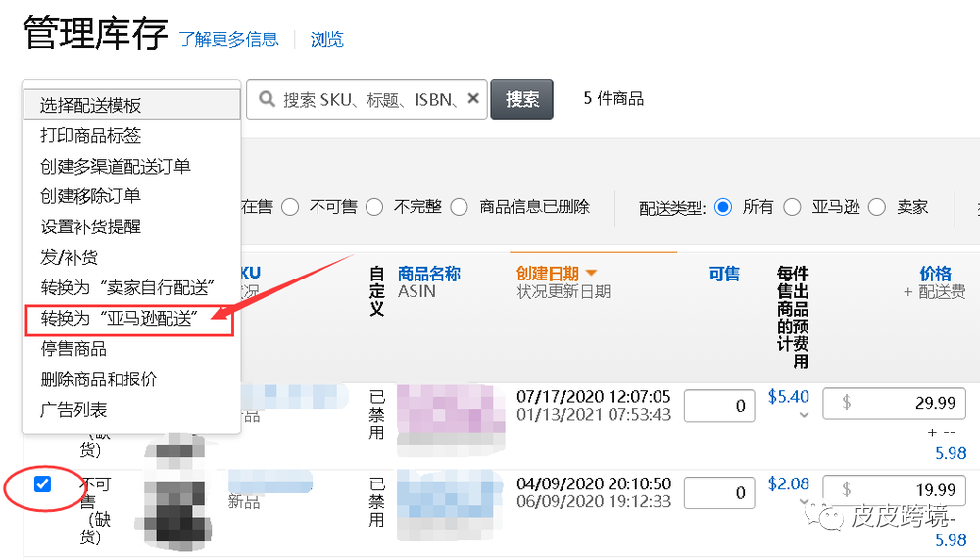Open the $2.08 estimated fee link

pos(788,483)
